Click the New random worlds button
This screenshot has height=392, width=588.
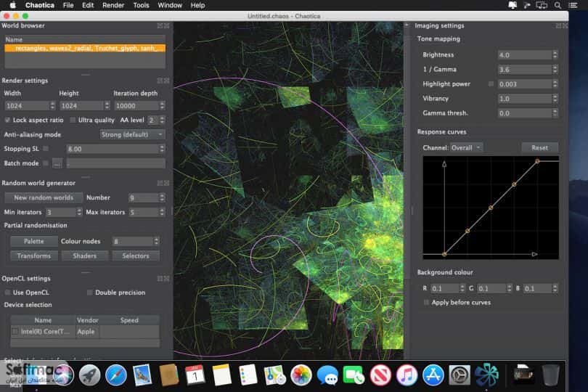pyautogui.click(x=44, y=197)
